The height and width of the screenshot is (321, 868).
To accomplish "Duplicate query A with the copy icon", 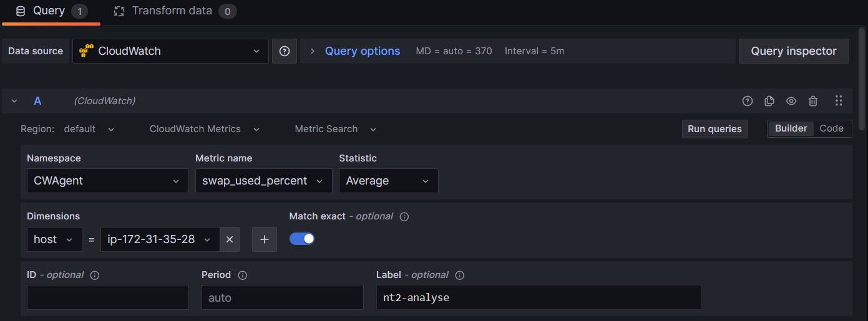I will click(x=769, y=101).
